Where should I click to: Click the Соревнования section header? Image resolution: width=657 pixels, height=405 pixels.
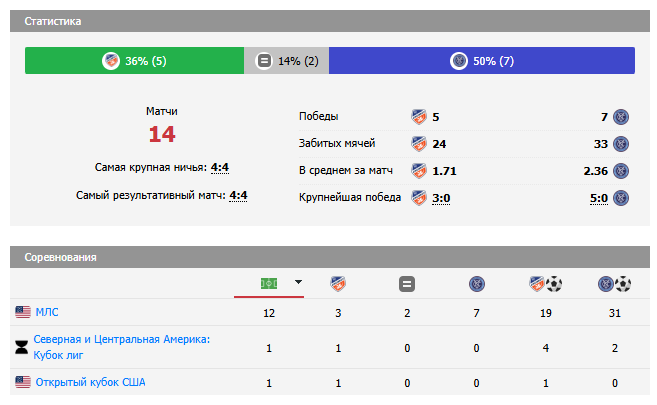point(60,257)
